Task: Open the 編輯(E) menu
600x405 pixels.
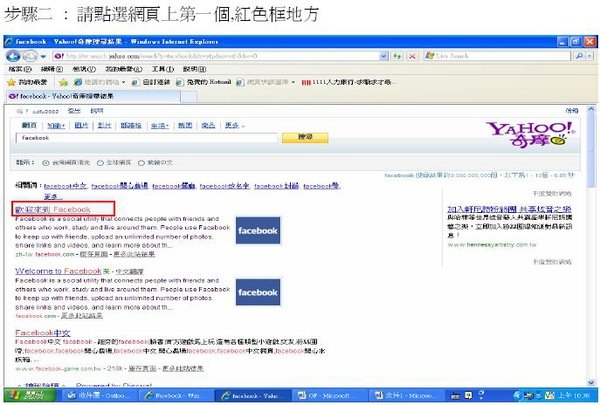Action: pyautogui.click(x=52, y=69)
